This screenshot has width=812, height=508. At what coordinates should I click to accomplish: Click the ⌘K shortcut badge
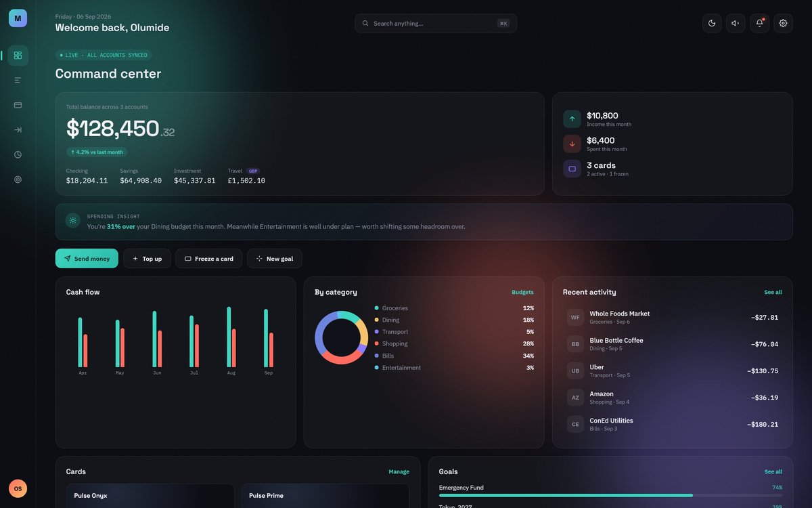pos(503,23)
